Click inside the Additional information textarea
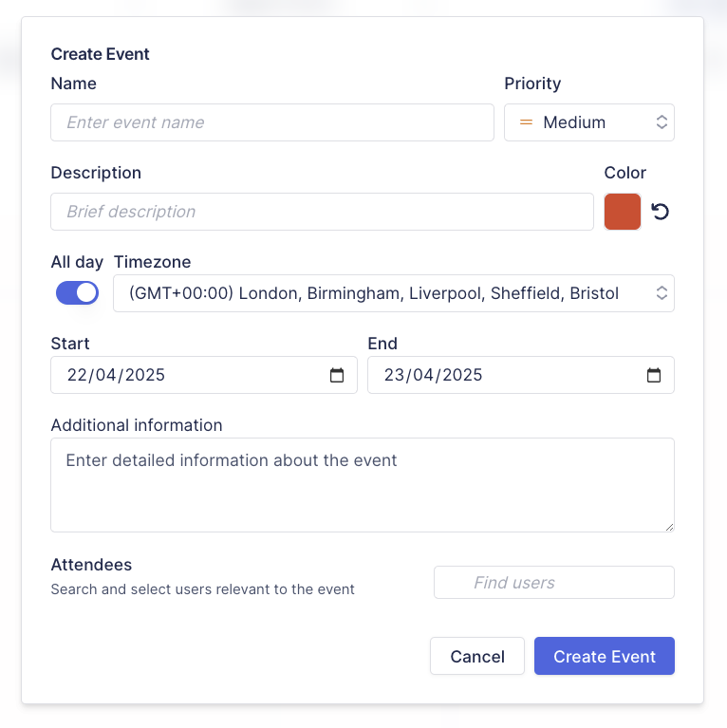 click(x=363, y=485)
